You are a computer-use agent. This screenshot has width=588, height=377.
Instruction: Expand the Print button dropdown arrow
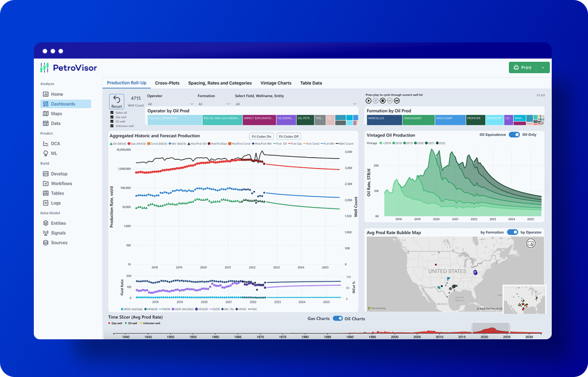543,68
